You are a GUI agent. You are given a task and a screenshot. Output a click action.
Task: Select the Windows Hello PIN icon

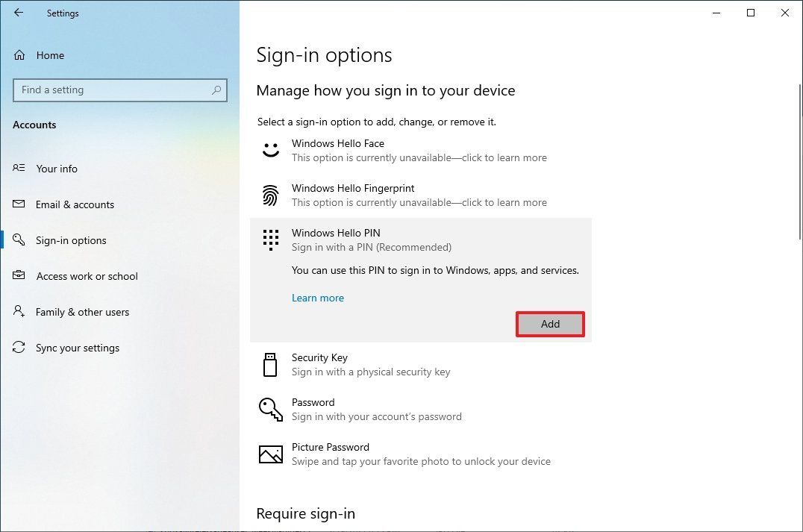click(x=270, y=240)
